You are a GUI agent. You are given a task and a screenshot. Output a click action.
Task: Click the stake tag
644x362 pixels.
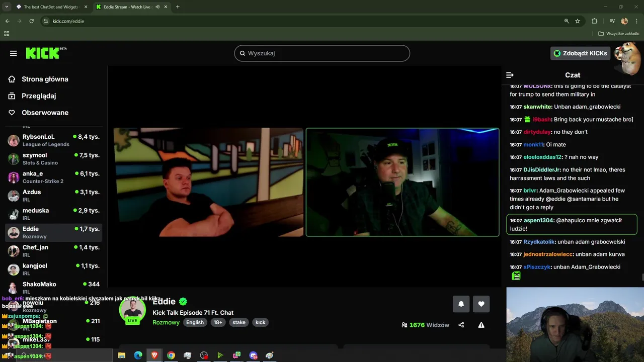click(x=239, y=322)
